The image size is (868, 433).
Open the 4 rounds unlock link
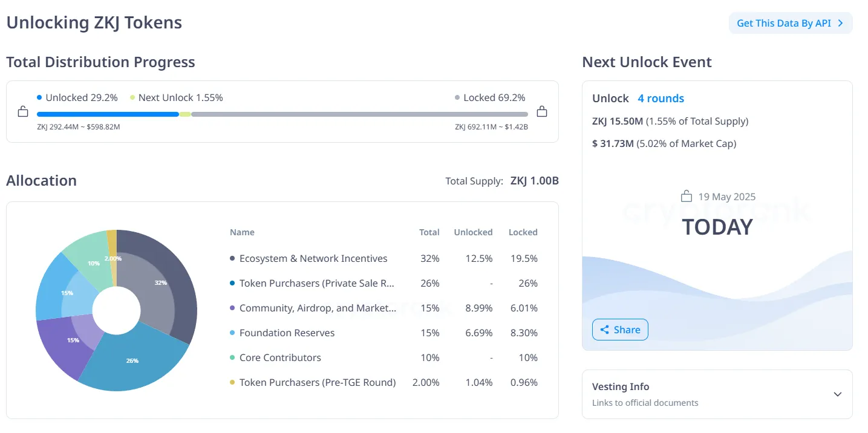(x=661, y=99)
